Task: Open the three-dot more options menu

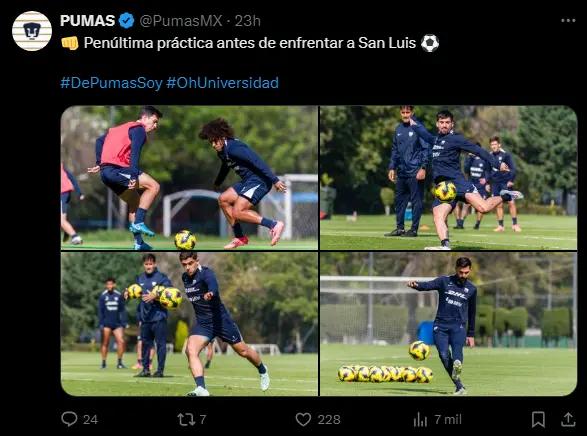Action: click(x=568, y=21)
